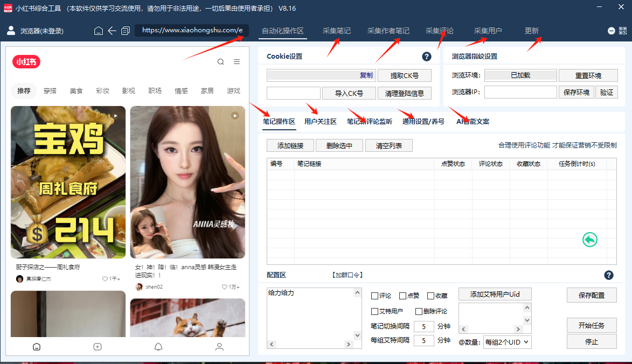
Task: Open the 宝鸡 周礼食府 post thumbnail
Action: click(68, 182)
